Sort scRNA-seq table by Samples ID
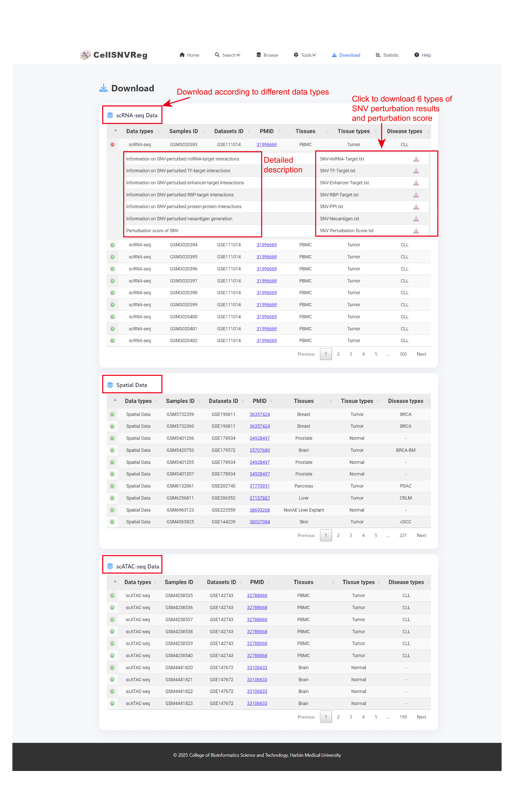514x812 pixels. tap(184, 131)
